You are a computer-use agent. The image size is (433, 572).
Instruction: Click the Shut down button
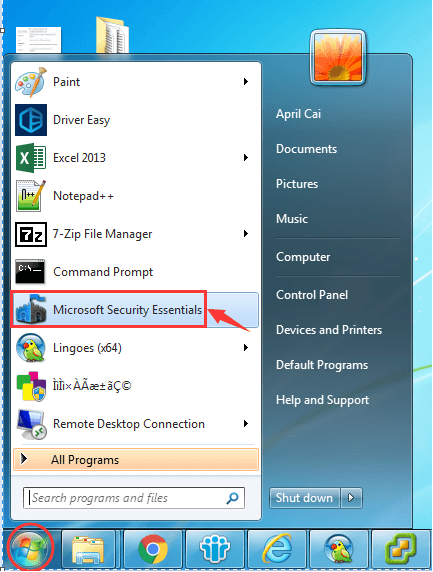pos(305,498)
